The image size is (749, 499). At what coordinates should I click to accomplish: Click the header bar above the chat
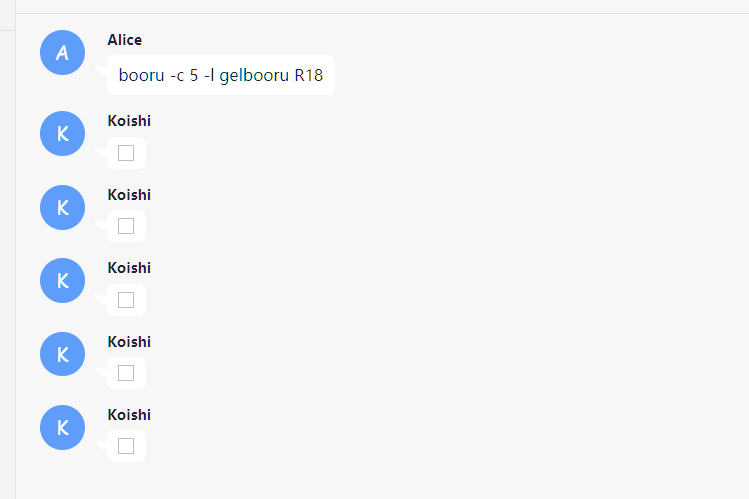[x=382, y=6]
